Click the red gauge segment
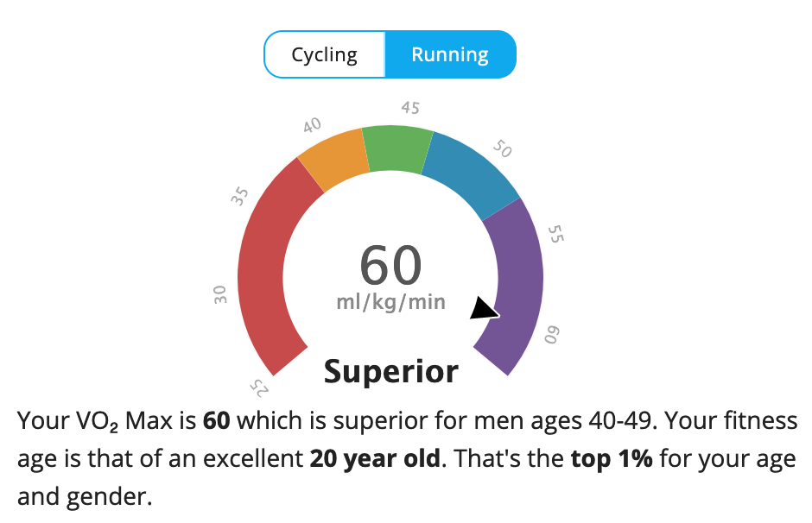 tap(263, 268)
